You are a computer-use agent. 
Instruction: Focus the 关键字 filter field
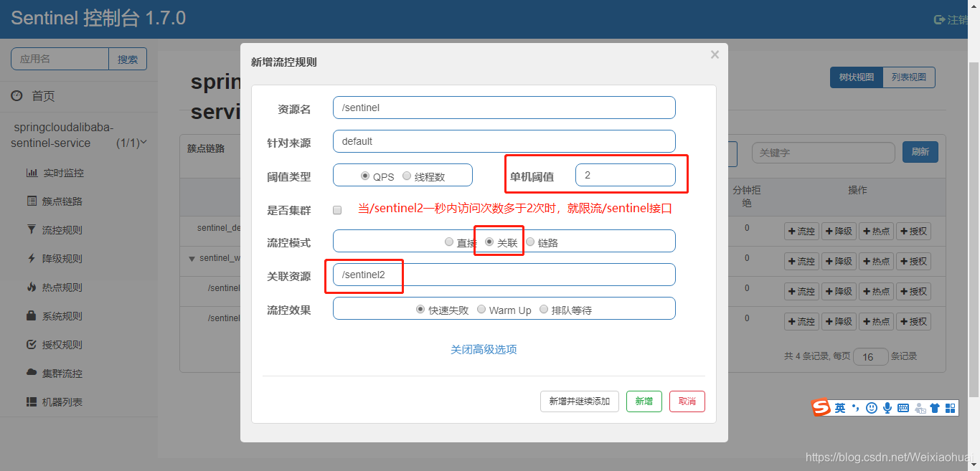[824, 152]
